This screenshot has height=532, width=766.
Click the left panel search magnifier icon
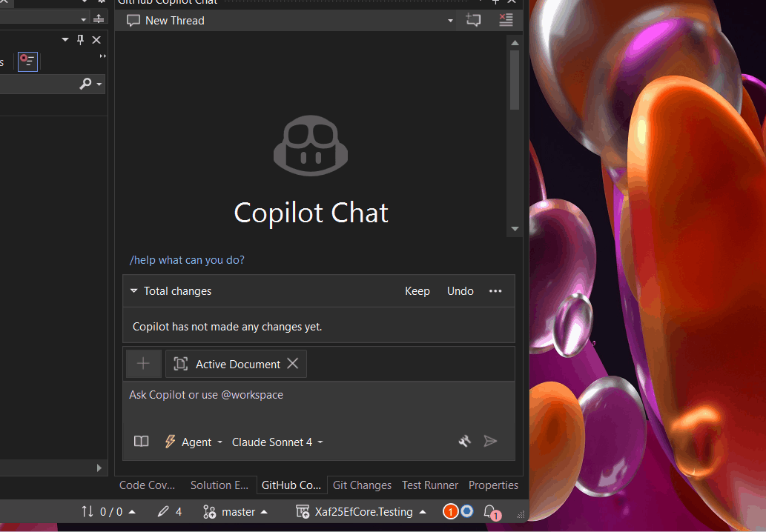click(85, 84)
